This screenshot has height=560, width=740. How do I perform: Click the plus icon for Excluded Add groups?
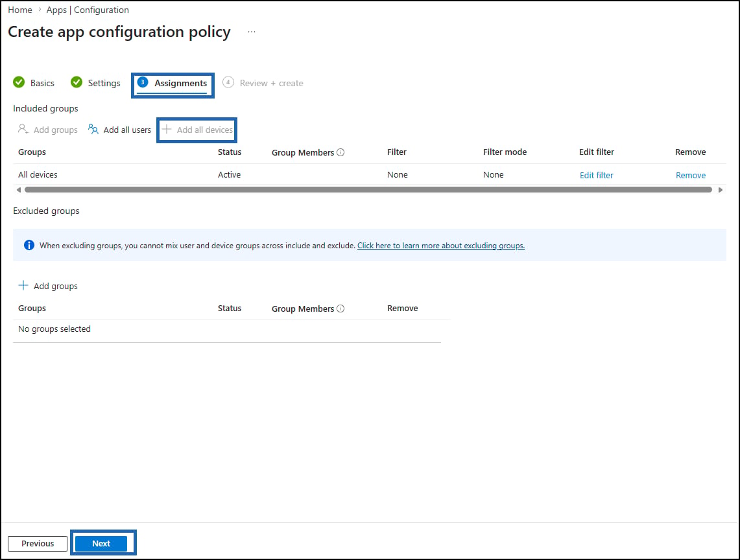point(23,285)
